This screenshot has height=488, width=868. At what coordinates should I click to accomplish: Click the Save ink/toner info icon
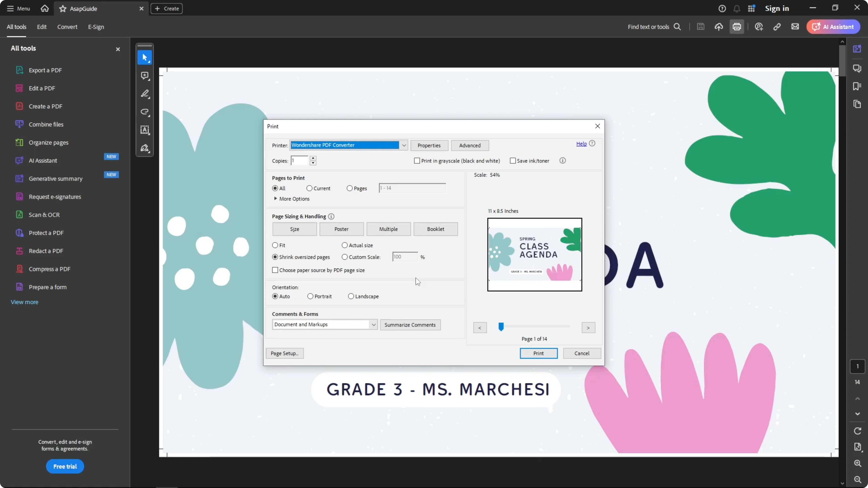562,161
